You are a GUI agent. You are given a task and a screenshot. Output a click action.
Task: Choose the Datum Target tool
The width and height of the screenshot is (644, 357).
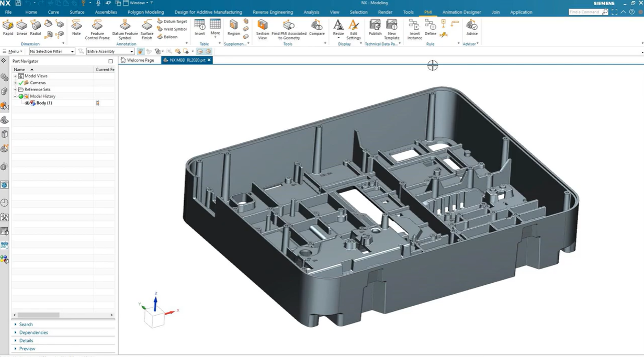point(172,21)
